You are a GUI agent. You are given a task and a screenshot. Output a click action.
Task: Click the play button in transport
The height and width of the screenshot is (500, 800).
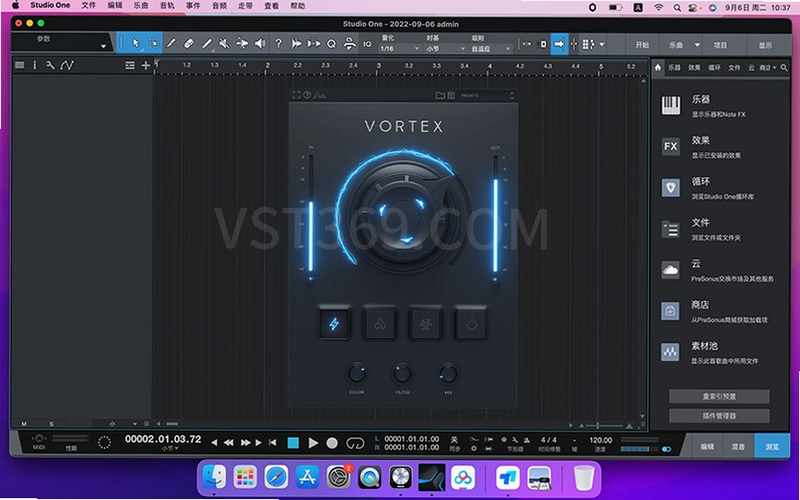pos(313,443)
